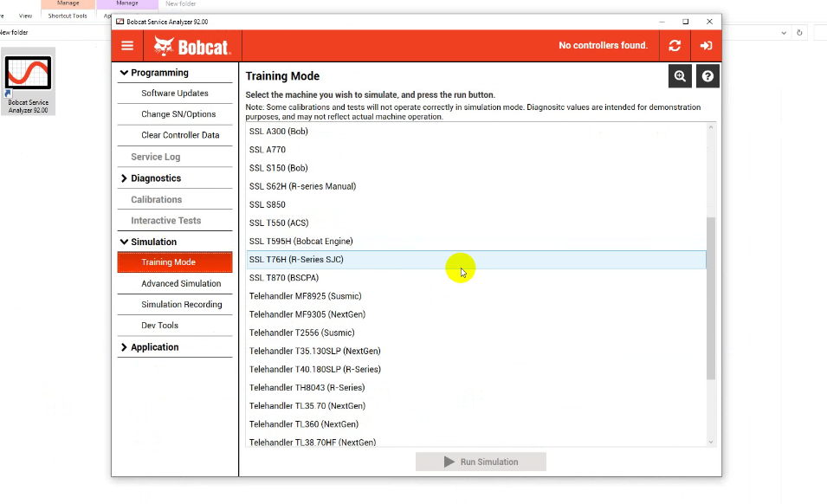Viewport: 827px width, 504px height.
Task: Select Telehandler MF8925 (Susmic)
Action: pyautogui.click(x=476, y=296)
